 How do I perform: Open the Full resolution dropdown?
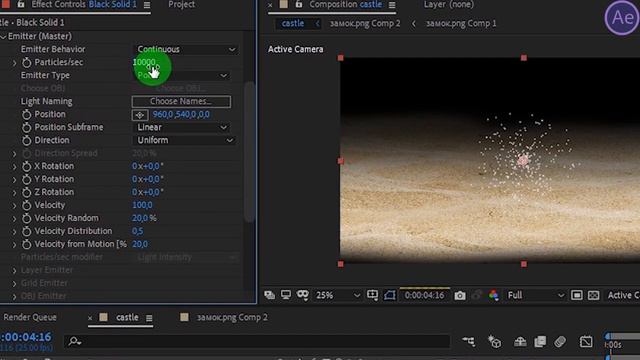[x=536, y=295]
